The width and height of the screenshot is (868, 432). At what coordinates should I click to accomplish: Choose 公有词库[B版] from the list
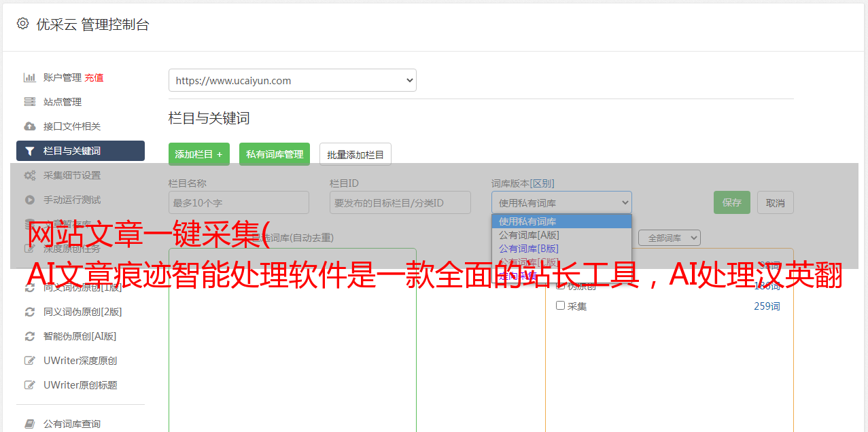click(x=561, y=249)
